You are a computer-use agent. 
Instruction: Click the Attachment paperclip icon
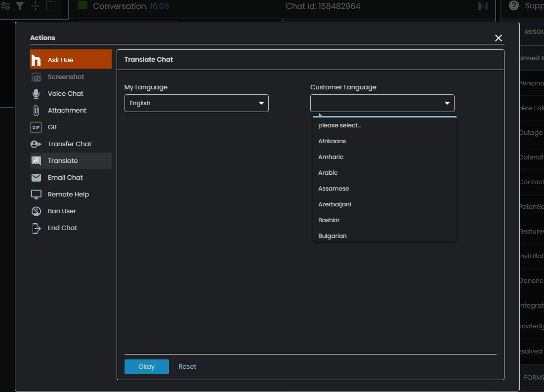click(x=36, y=111)
